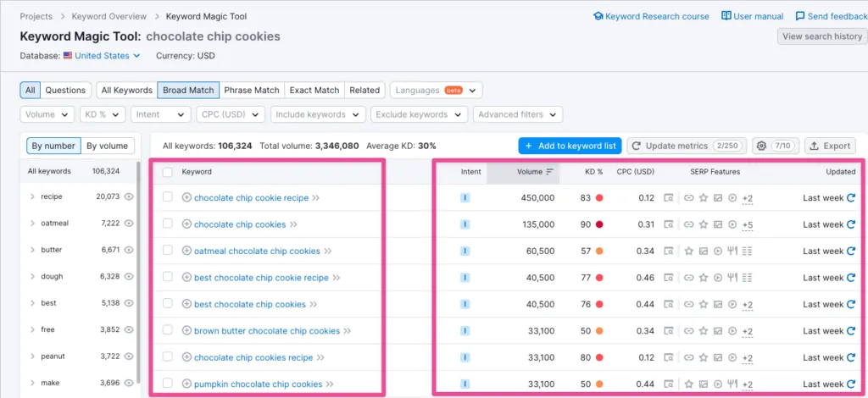Toggle eye visibility for the peanut group
Screen dimensions: 868x398
tap(129, 357)
